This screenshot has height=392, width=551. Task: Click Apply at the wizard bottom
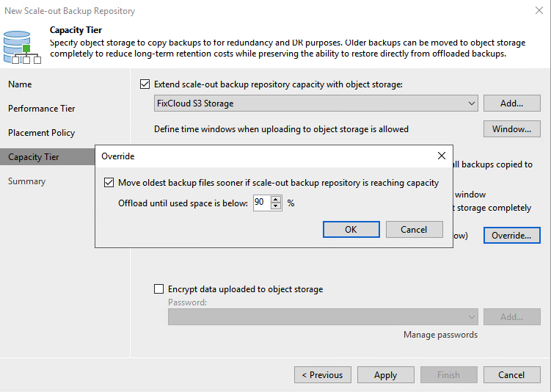[x=385, y=375]
